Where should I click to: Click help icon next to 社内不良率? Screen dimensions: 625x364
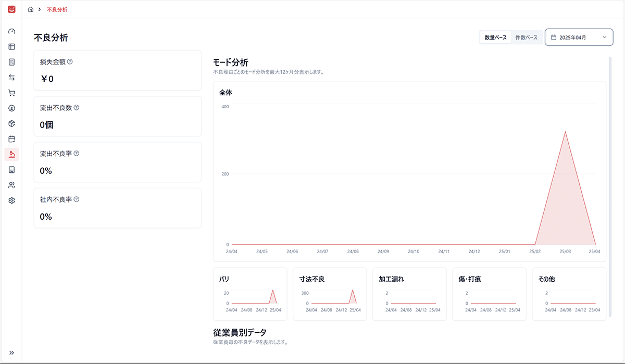pyautogui.click(x=76, y=199)
